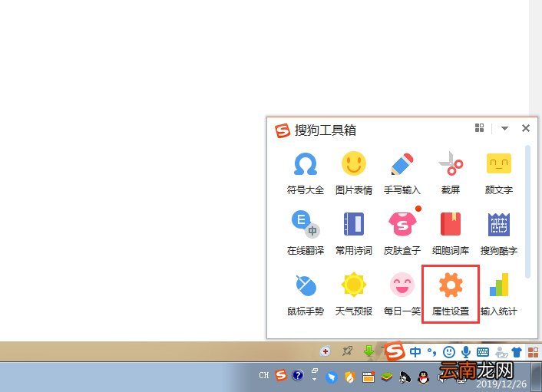The image size is (542, 392).
Task: Click Sogou S icon in taskbar
Action: 281,374
